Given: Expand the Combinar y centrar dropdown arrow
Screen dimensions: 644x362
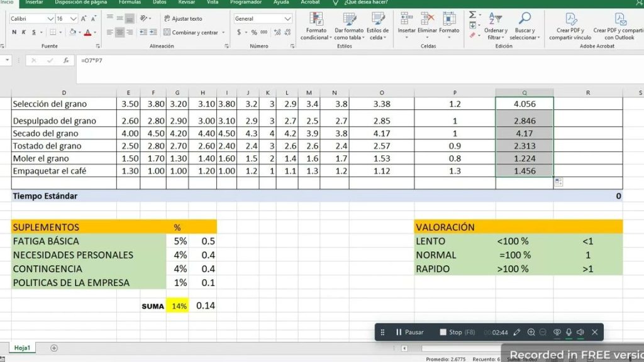Looking at the screenshot, I should 223,33.
